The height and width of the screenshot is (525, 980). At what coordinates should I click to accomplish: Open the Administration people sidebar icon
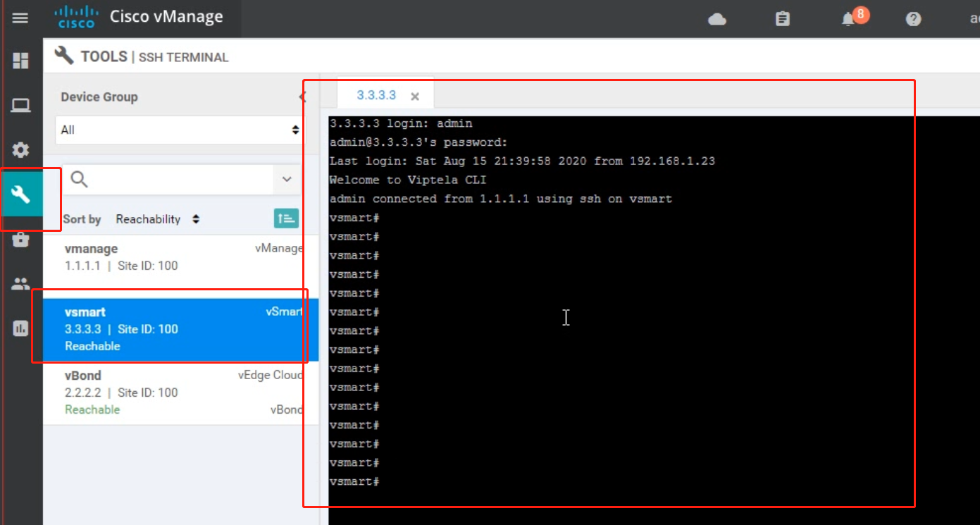[x=20, y=284]
